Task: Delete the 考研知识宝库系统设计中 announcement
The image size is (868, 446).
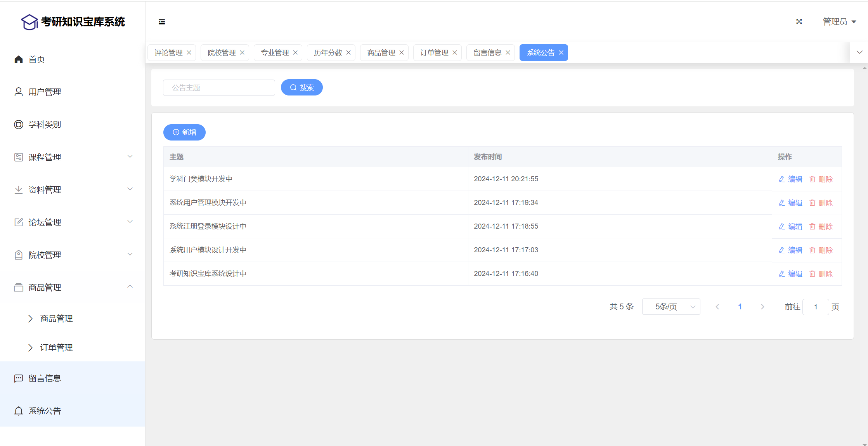Action: 821,274
